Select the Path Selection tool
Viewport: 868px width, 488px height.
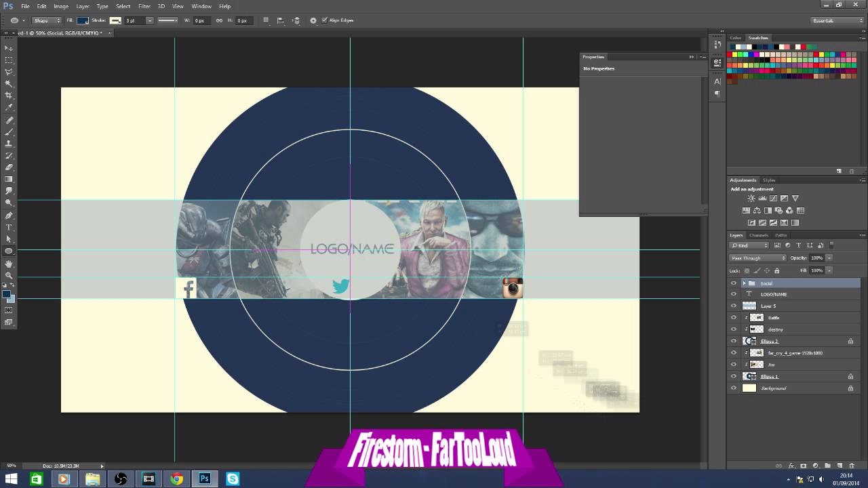[9, 239]
